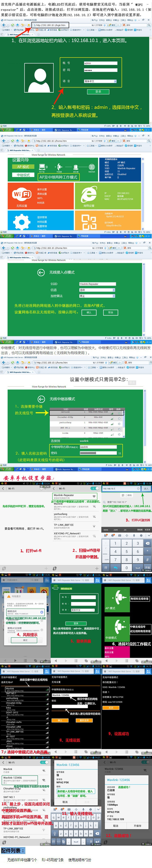This screenshot has height=868, width=152.
Task: Select the AP 模式 button in 设置向导
Action: pyautogui.click(x=23, y=167)
